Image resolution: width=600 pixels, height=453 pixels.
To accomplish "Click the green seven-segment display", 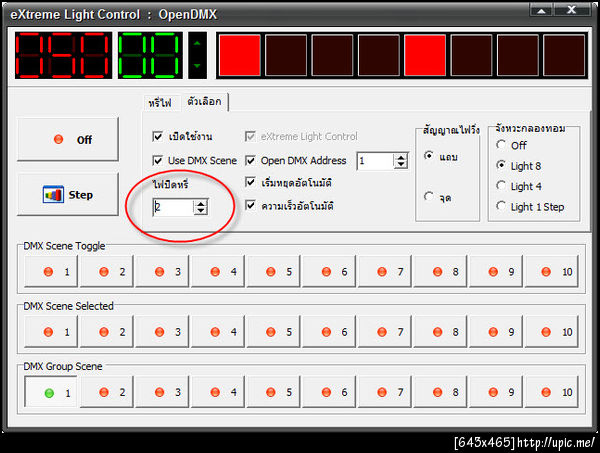I will (x=150, y=55).
